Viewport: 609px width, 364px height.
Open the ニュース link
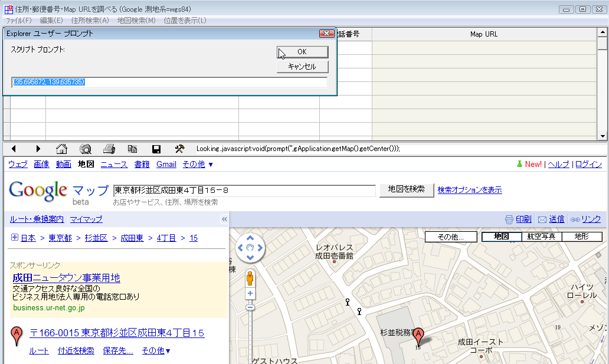tap(114, 165)
